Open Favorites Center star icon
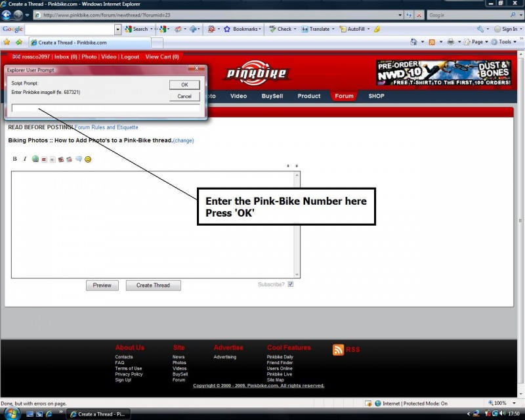Viewport: 525px width, 420px height. 7,42
